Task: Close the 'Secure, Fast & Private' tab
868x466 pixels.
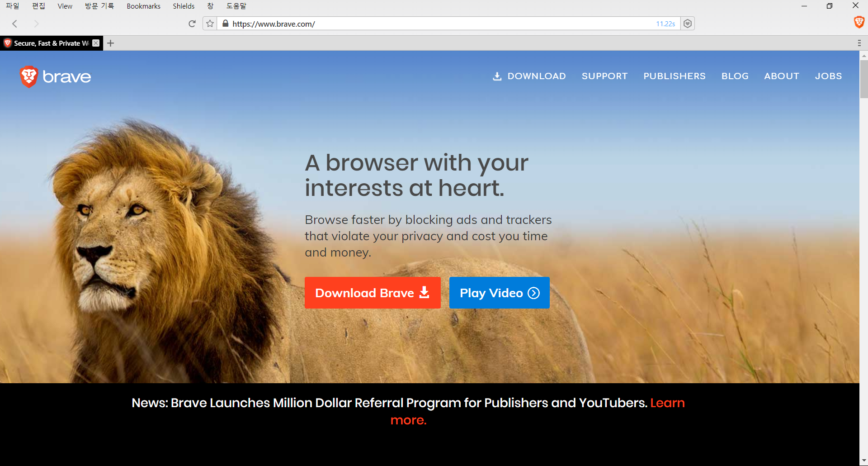Action: (x=96, y=43)
